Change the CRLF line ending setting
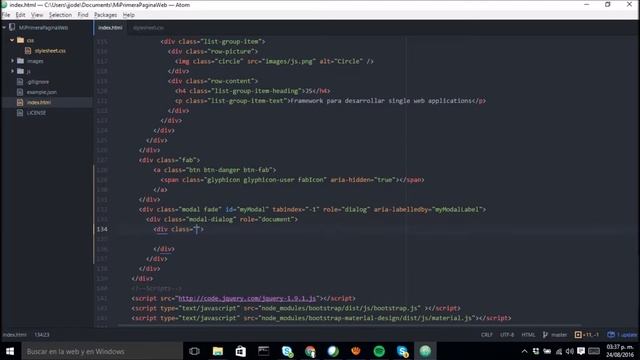The image size is (640, 360). (487, 335)
